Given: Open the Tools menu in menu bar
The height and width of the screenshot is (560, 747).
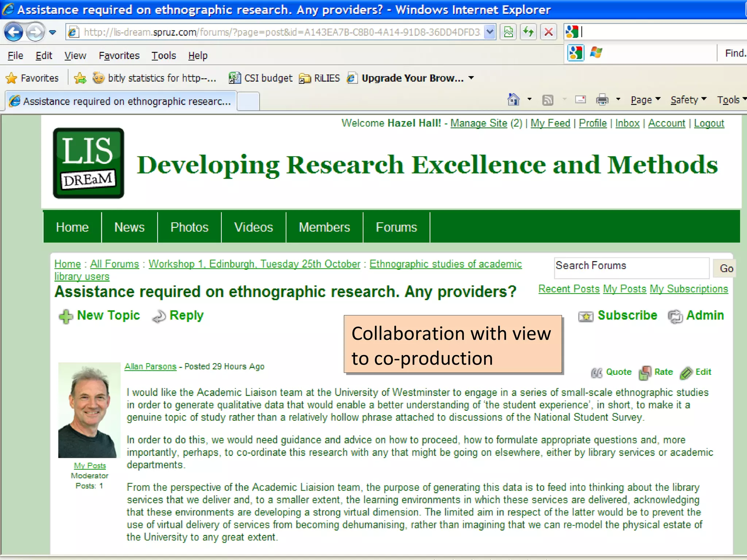Looking at the screenshot, I should [x=164, y=55].
